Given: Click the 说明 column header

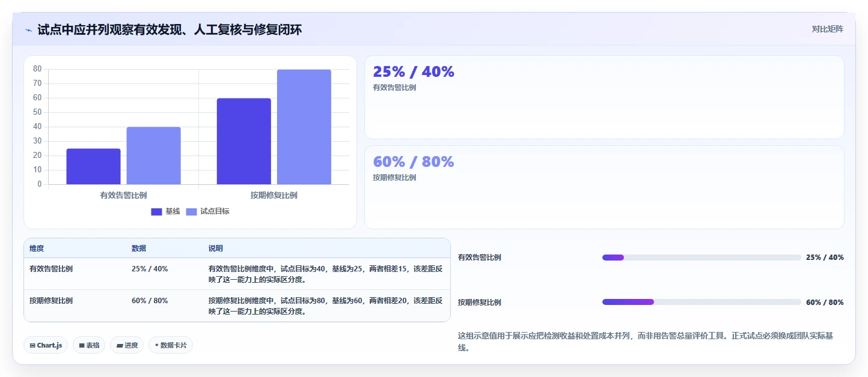Looking at the screenshot, I should pyautogui.click(x=216, y=249).
